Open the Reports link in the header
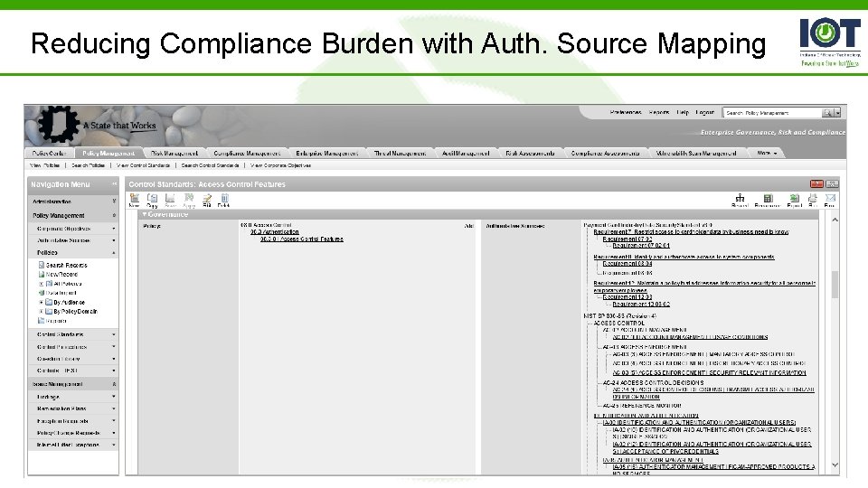Viewport: 868px width, 488px height. pyautogui.click(x=659, y=112)
